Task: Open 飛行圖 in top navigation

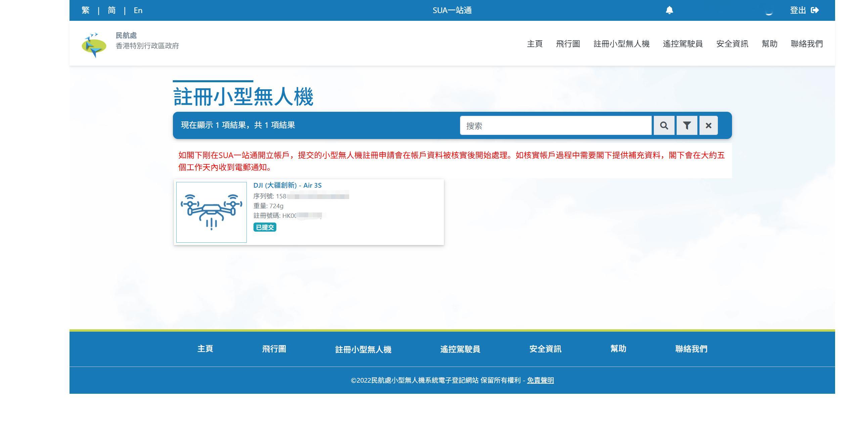Action: pyautogui.click(x=568, y=44)
